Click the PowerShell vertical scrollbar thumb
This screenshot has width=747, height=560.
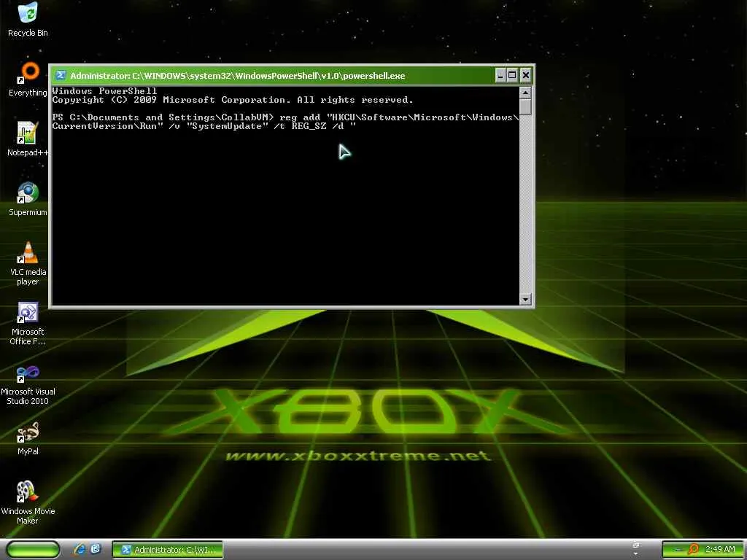click(525, 106)
